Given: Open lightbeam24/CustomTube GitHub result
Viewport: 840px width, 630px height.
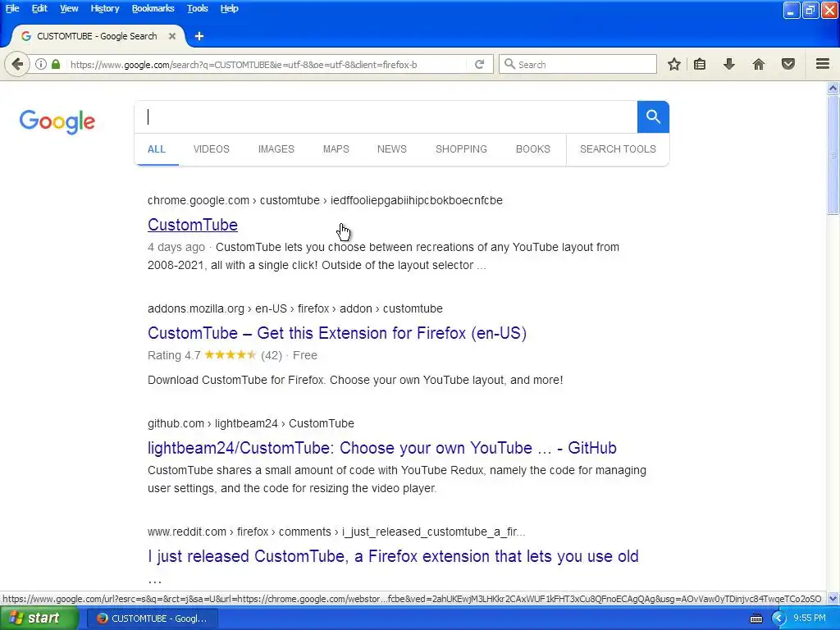Looking at the screenshot, I should [x=382, y=447].
